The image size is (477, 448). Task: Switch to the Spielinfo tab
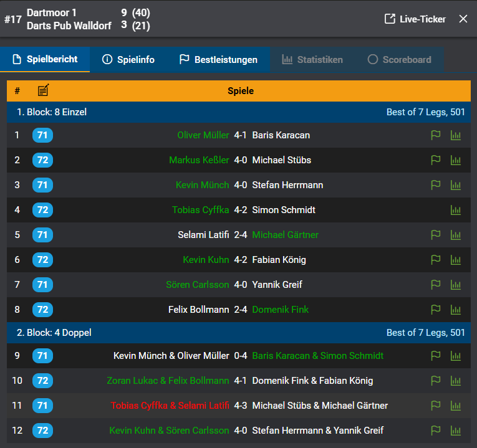(128, 60)
